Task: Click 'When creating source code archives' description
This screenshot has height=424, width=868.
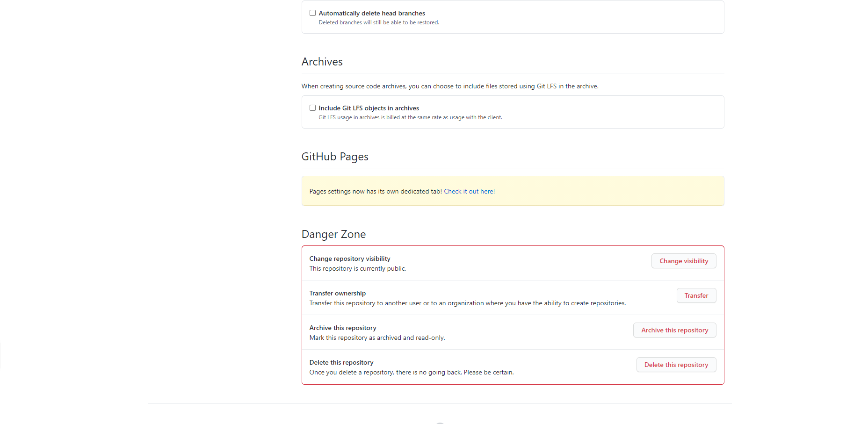Action: coord(450,86)
